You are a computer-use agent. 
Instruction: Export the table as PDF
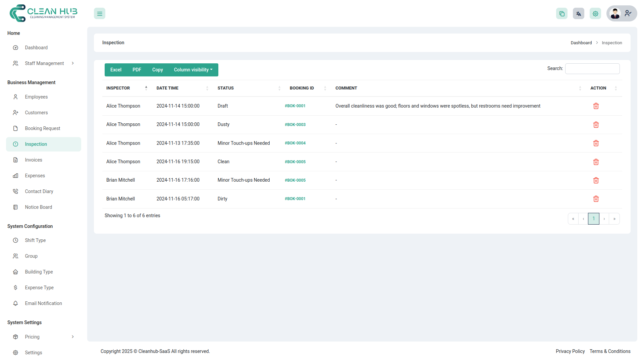pyautogui.click(x=137, y=70)
